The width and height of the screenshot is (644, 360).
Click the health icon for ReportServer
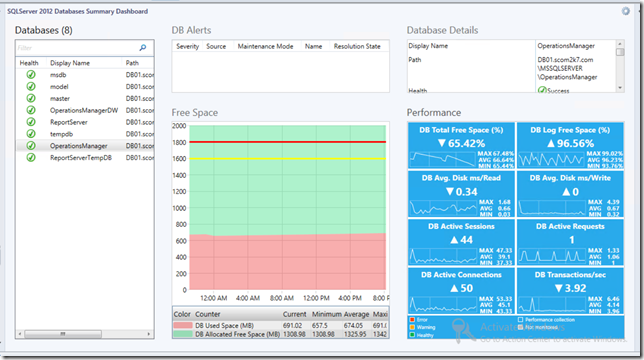[31, 122]
